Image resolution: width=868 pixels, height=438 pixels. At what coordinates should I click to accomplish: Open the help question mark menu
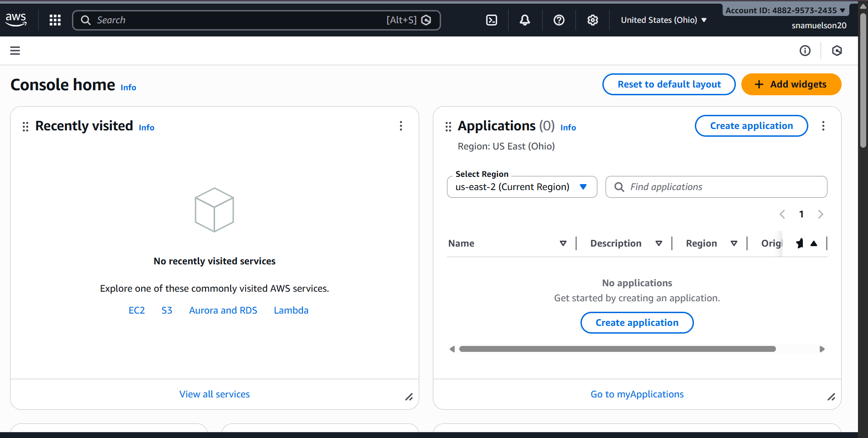pos(559,20)
